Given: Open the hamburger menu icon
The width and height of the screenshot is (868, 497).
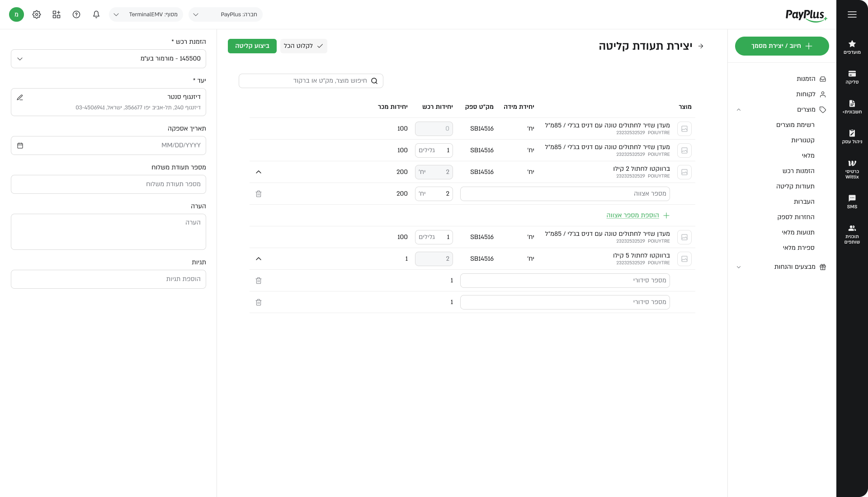Looking at the screenshot, I should [x=852, y=14].
